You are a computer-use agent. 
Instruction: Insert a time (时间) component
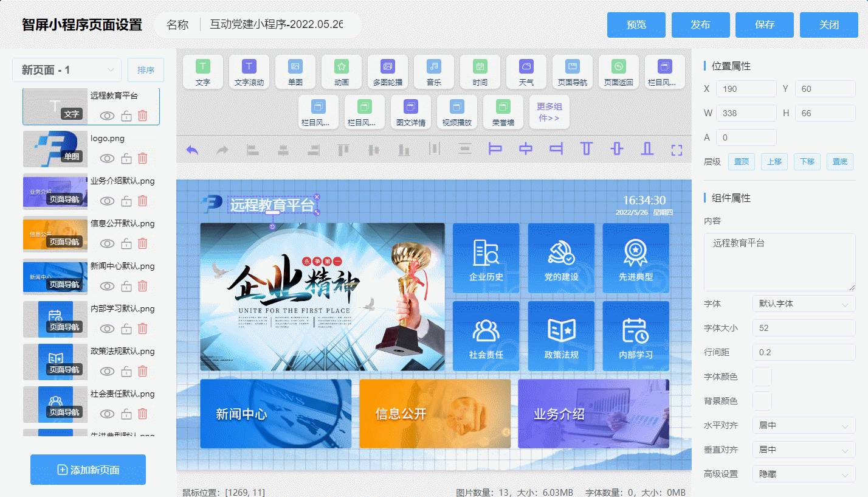tap(480, 72)
